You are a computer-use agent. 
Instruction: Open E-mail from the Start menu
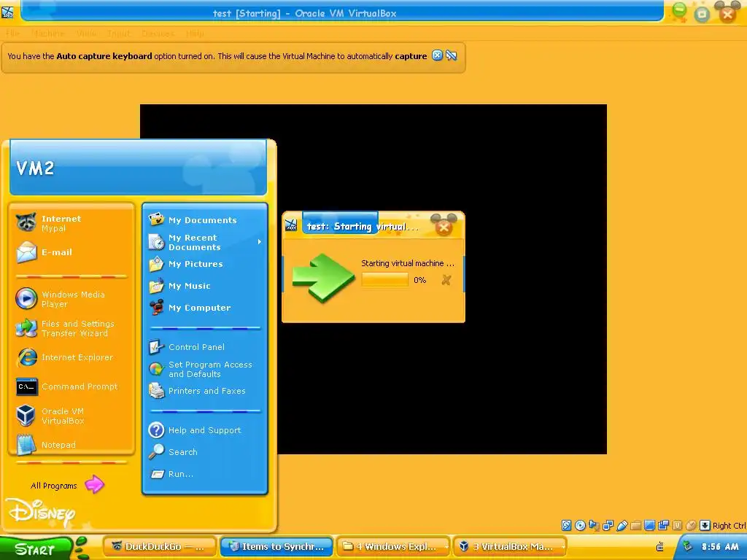(71, 252)
